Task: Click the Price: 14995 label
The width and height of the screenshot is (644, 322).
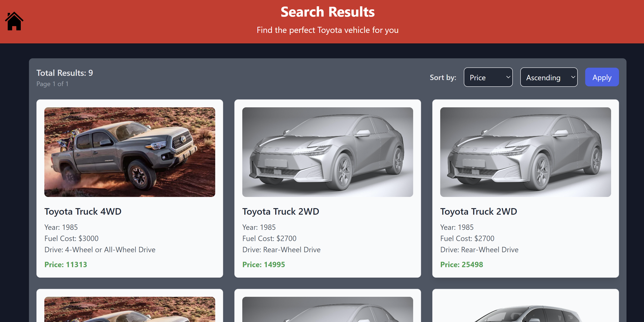Action: pos(264,265)
